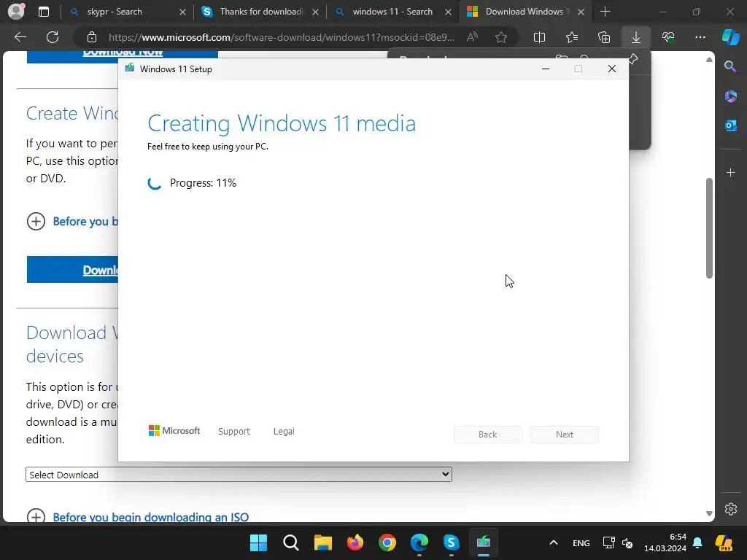Select Windows 11 Setup taskbar icon
This screenshot has width=747, height=560.
click(x=484, y=542)
